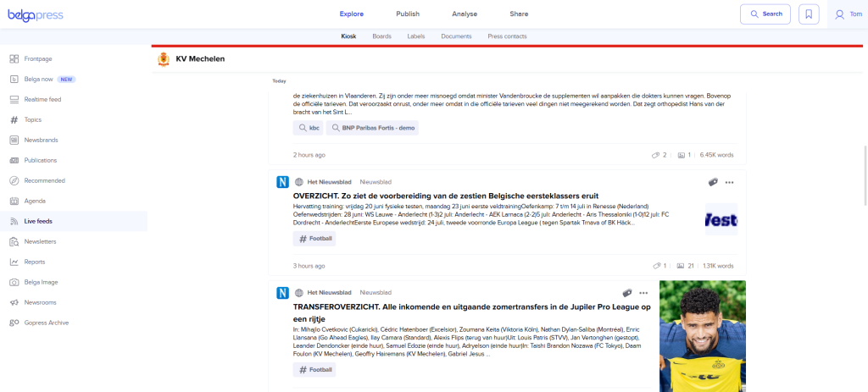Switch to the Share tab
The width and height of the screenshot is (868, 392).
(520, 14)
